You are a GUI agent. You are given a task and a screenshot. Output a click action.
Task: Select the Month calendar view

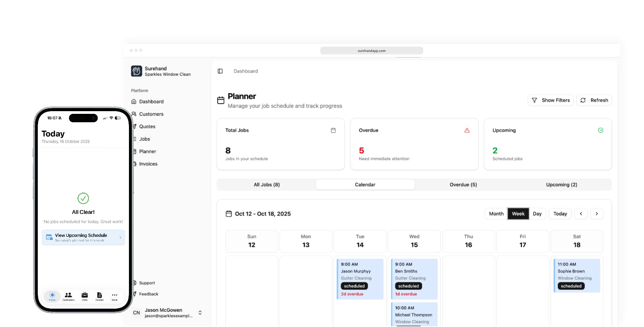[496, 214]
